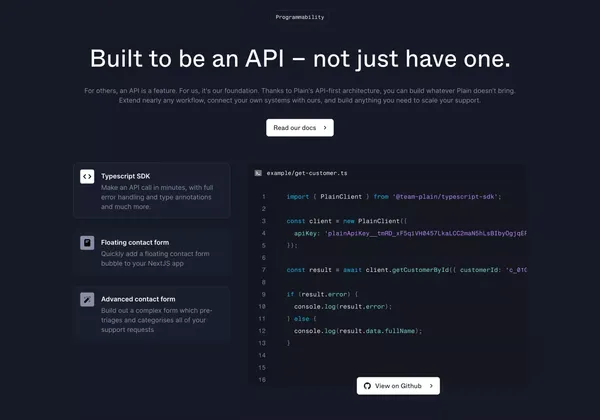Image resolution: width=600 pixels, height=420 pixels.
Task: Click the apiKey code line
Action: pyautogui.click(x=410, y=233)
